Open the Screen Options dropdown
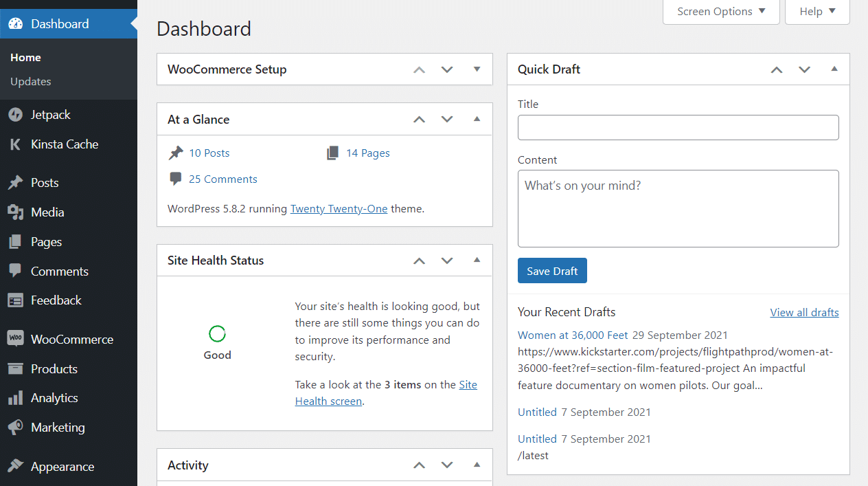The width and height of the screenshot is (868, 486). (720, 12)
